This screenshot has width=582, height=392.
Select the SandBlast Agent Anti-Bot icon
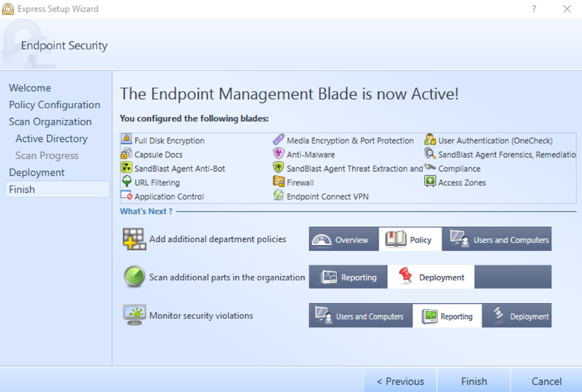[126, 167]
